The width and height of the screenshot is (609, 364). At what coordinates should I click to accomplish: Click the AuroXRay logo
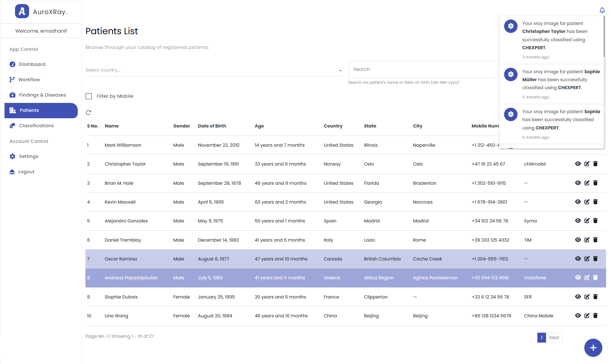(22, 12)
